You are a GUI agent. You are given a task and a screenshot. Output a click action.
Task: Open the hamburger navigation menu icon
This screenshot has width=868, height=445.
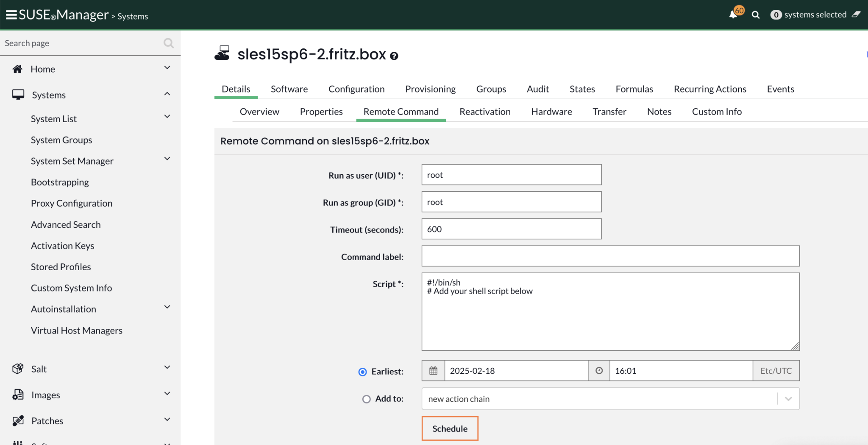(11, 15)
